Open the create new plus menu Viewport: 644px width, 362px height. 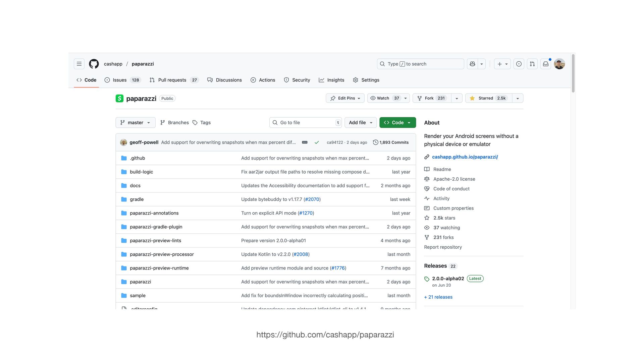click(502, 64)
